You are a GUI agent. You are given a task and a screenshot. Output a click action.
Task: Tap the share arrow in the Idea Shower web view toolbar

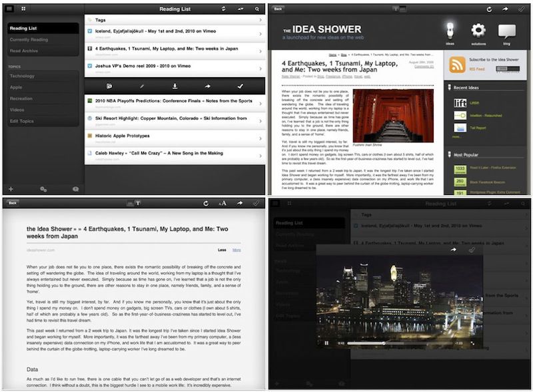click(505, 9)
